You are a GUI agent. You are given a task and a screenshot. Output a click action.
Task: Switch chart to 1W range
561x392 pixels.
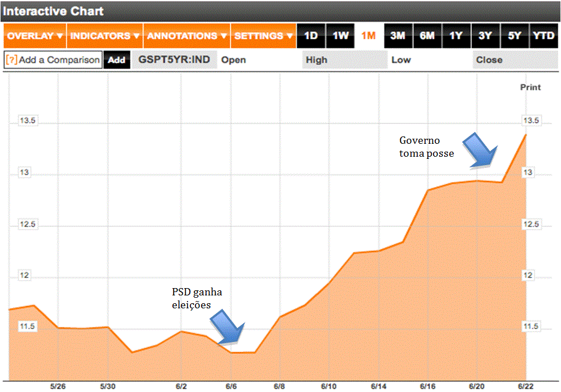tap(340, 36)
